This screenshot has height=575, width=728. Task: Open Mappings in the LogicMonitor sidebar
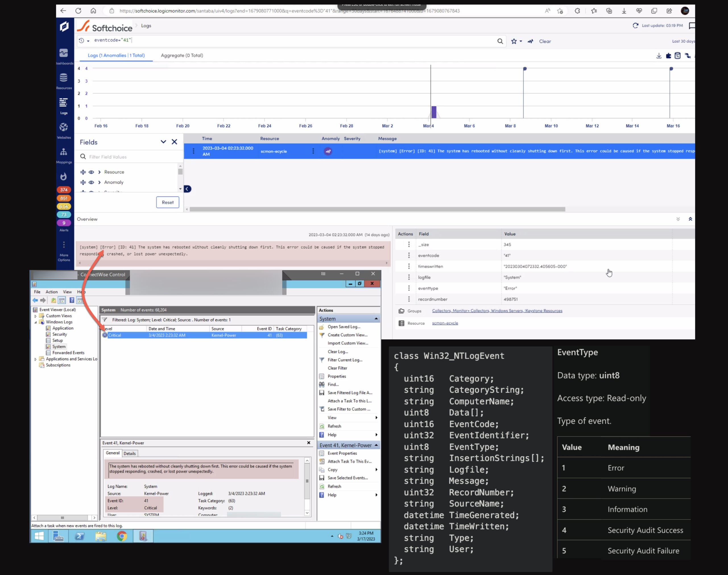[64, 155]
